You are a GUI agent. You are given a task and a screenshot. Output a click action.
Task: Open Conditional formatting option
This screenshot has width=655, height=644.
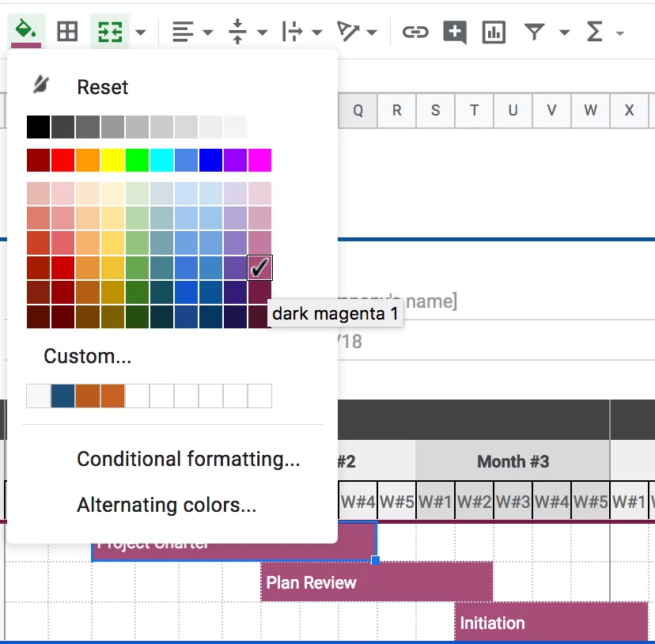pyautogui.click(x=188, y=459)
